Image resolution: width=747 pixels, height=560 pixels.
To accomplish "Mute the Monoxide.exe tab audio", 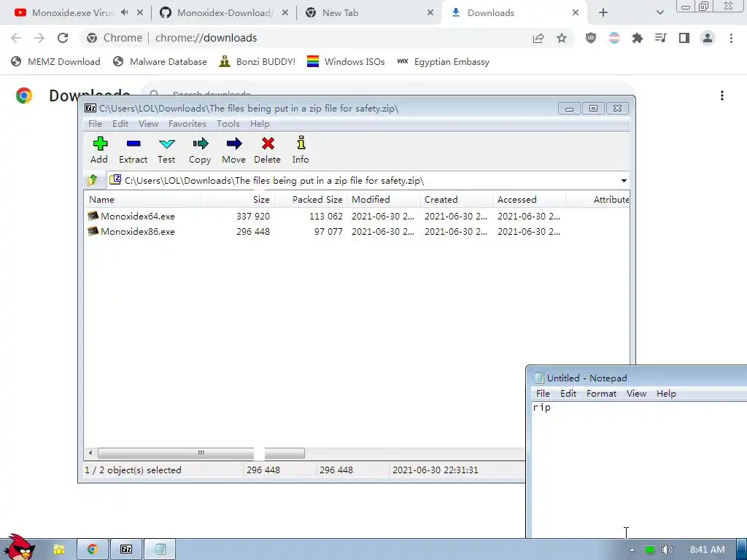I will tap(124, 12).
